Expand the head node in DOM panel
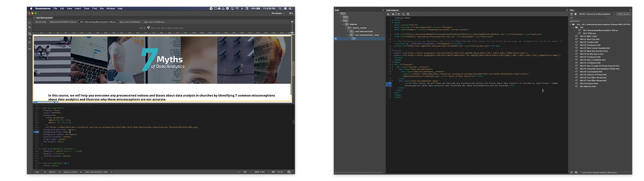The height and width of the screenshot is (181, 644). click(x=340, y=17)
